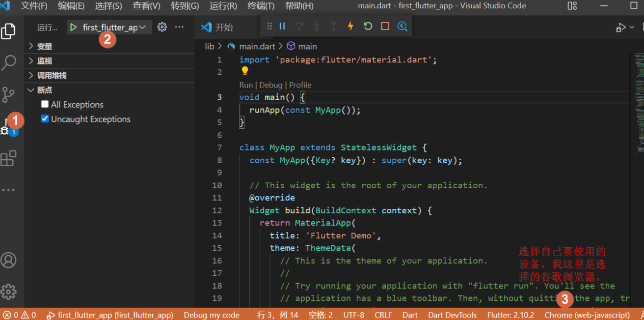Trigger Flutter hot reload lightning icon

pos(350,26)
